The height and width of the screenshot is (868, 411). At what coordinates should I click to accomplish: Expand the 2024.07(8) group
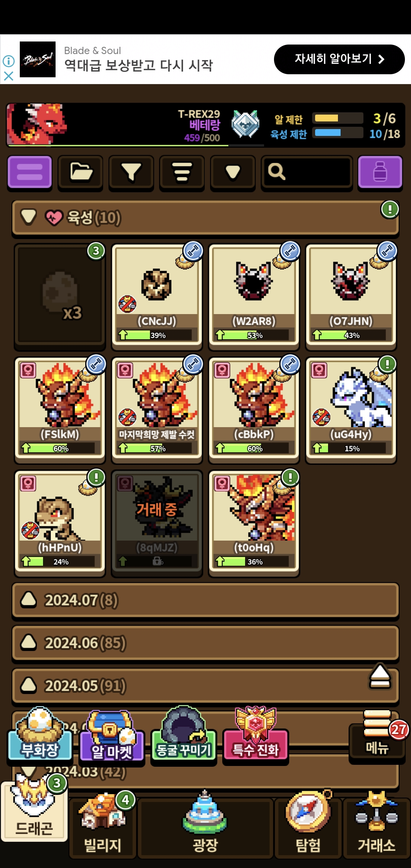coord(205,600)
